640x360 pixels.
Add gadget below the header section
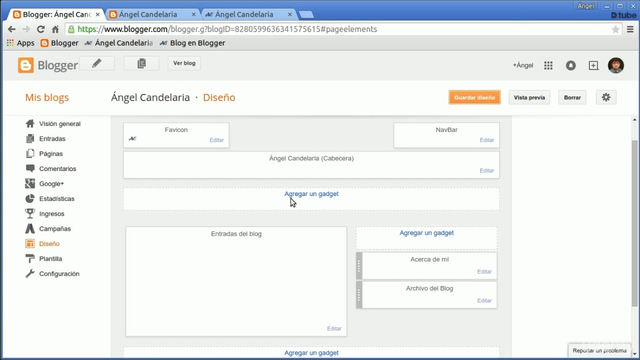pos(311,194)
